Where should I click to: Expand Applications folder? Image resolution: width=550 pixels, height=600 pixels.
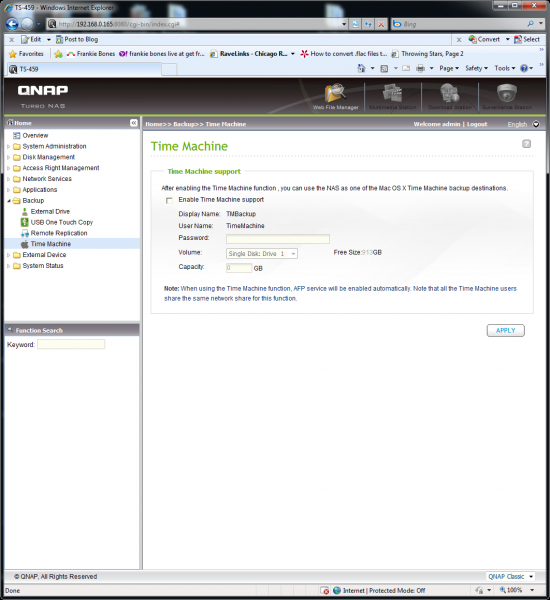click(x=8, y=190)
